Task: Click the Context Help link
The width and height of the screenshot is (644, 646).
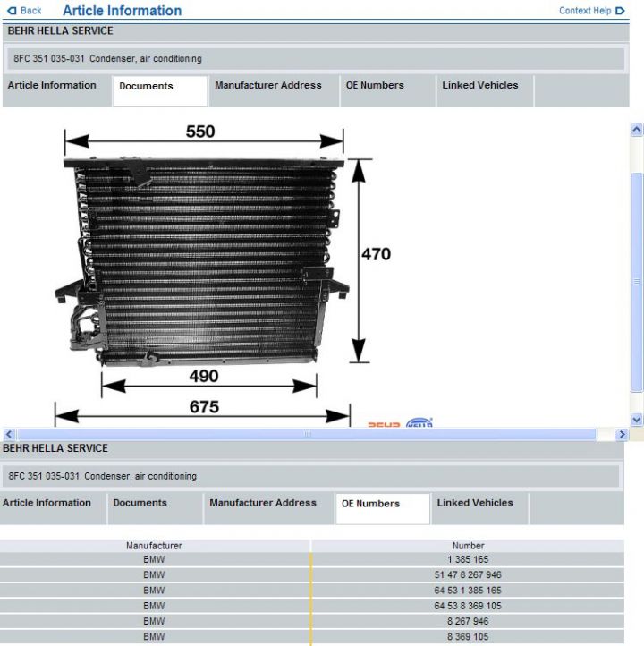Action: point(585,11)
